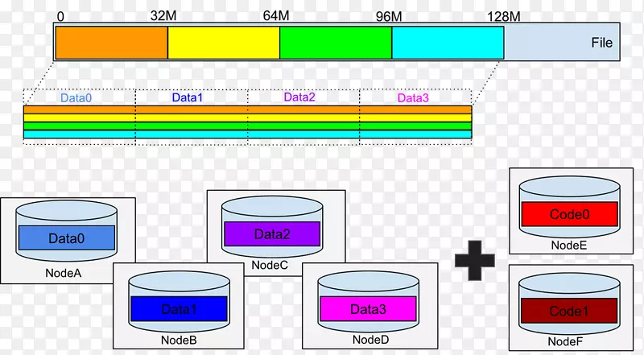Click the orange file block at 0
644x355 pixels.
(x=112, y=43)
